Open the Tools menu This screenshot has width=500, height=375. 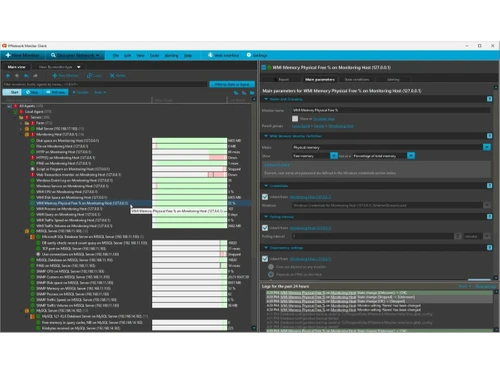(x=154, y=56)
